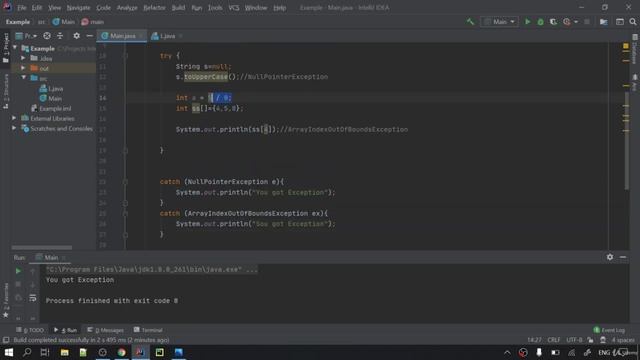This screenshot has width=640, height=360.
Task: Open Chrome from the taskbar
Action: tap(122, 352)
